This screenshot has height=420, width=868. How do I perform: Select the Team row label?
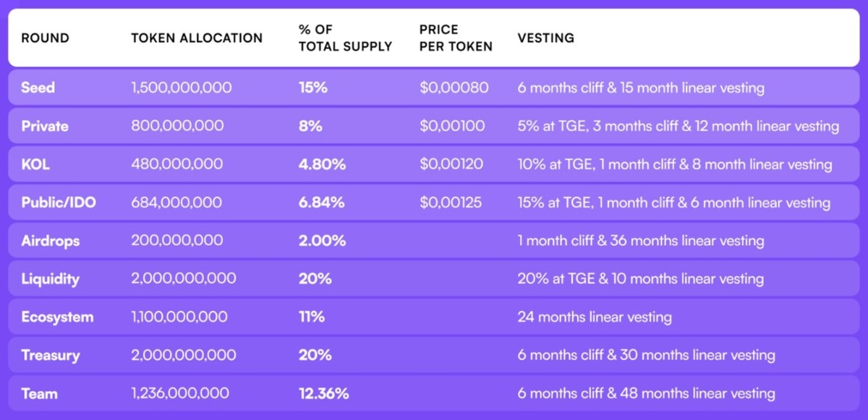pos(39,394)
